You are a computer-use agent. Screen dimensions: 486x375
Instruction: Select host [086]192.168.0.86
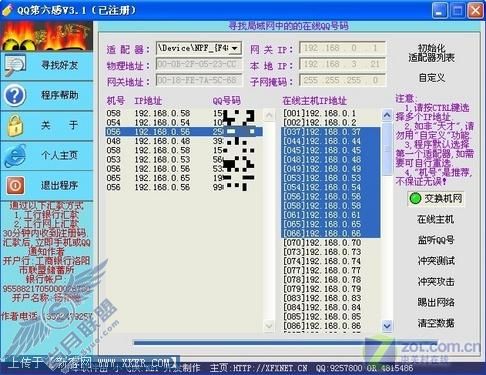click(x=331, y=326)
